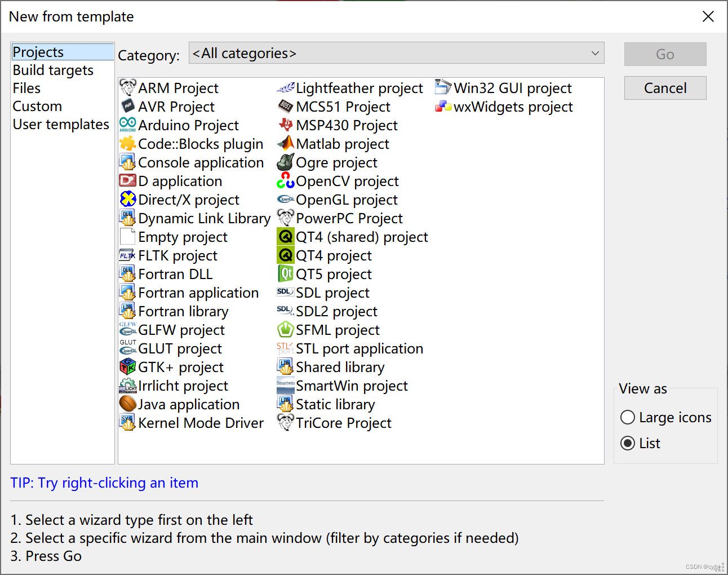Click the ARM Project GNU icon
728x575 pixels.
click(128, 87)
